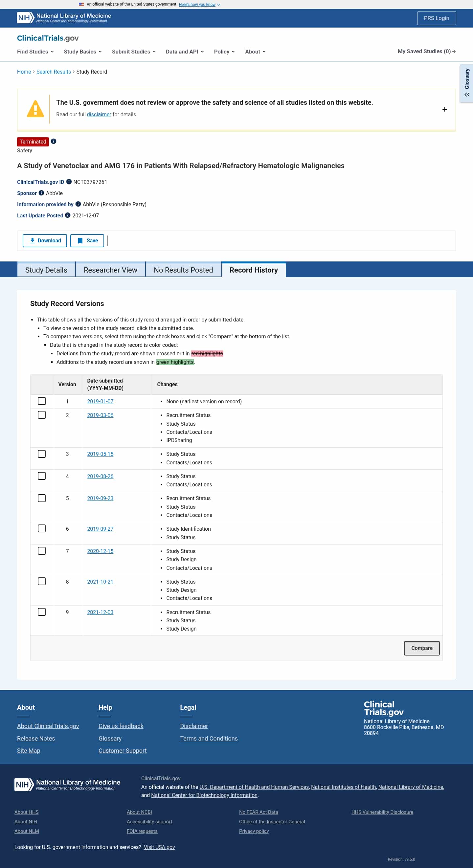Select checkbox for version 5 row
This screenshot has height=868, width=473.
tap(41, 498)
